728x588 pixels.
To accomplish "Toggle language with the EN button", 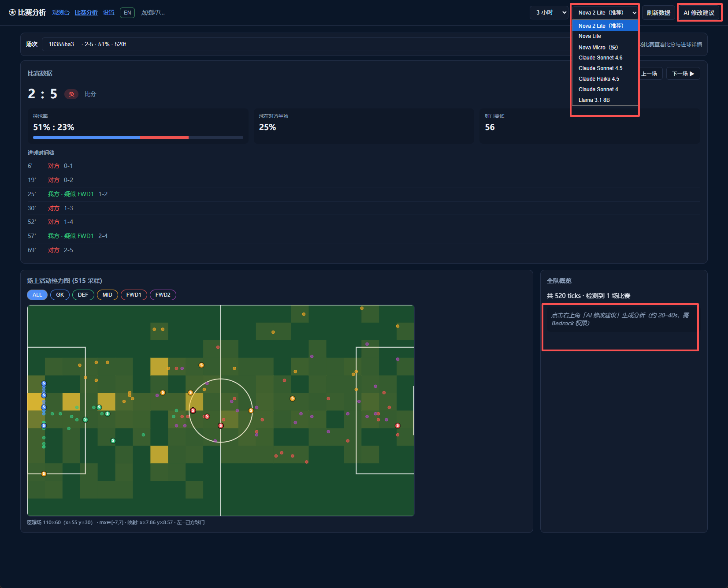I will 127,12.
